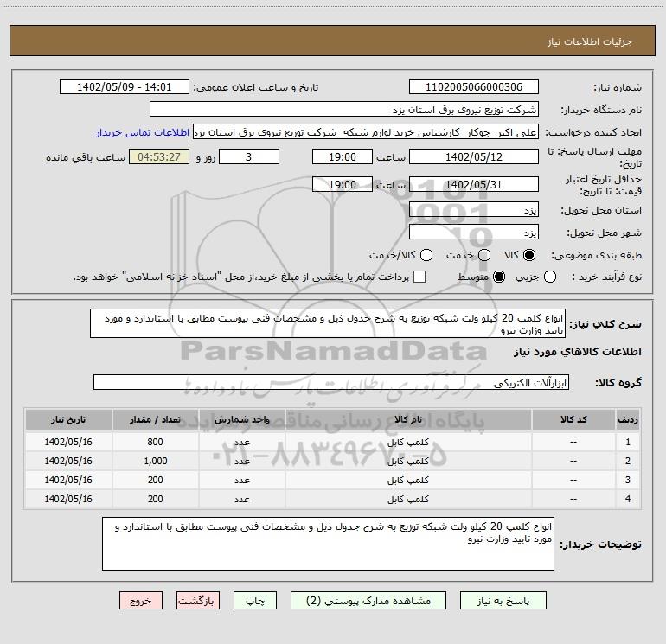Click the price validity date 1402/05/31
The image size is (666, 644).
(474, 184)
